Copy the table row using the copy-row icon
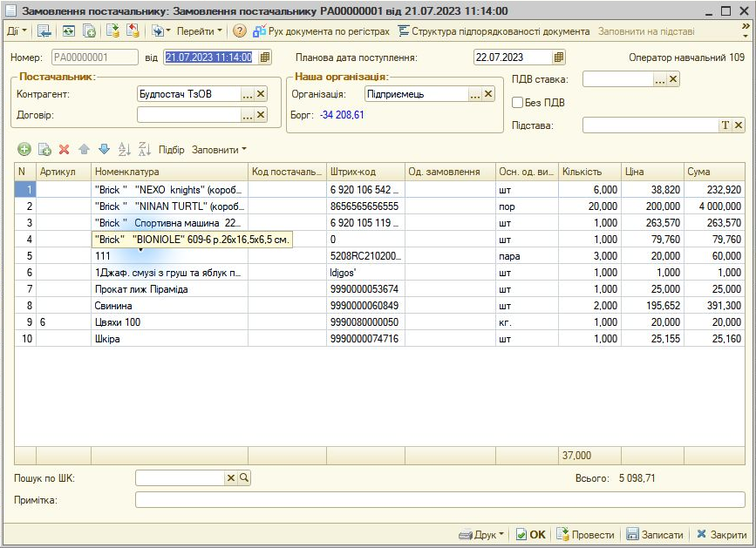This screenshot has height=548, width=756. click(44, 149)
